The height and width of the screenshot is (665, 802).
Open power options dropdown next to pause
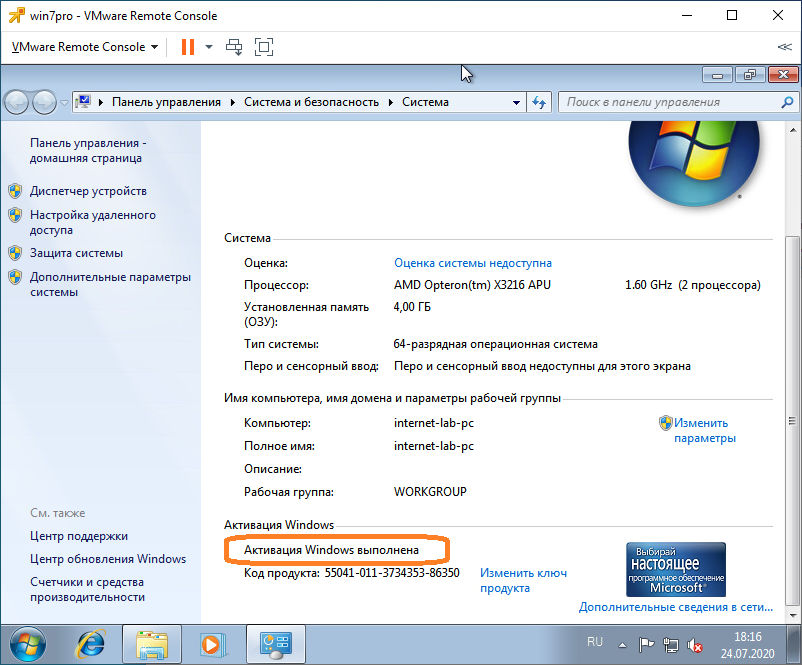[x=209, y=47]
